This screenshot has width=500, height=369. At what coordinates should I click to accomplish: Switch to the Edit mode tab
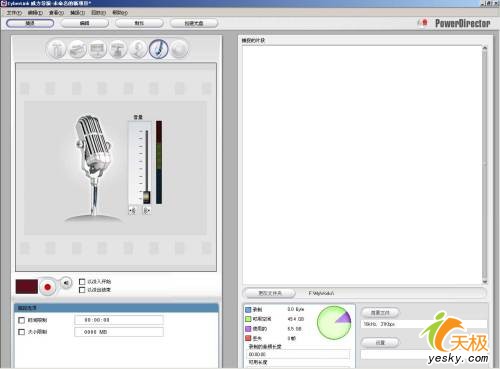85,23
